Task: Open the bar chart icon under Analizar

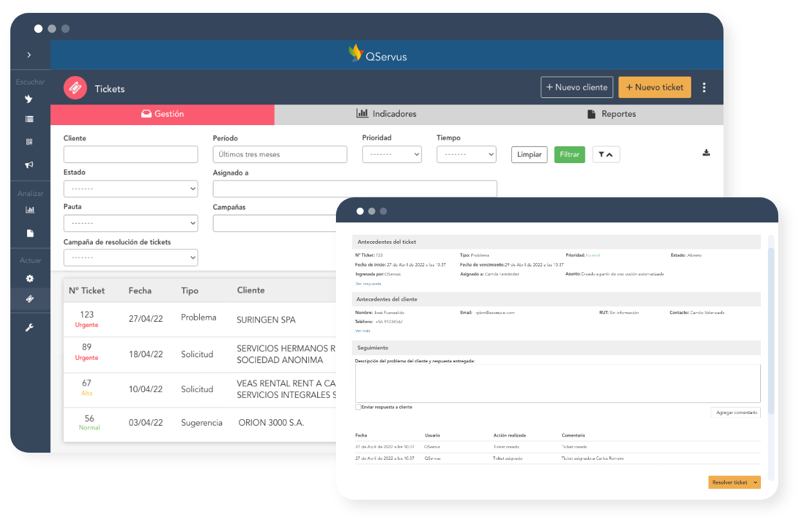Action: click(29, 210)
